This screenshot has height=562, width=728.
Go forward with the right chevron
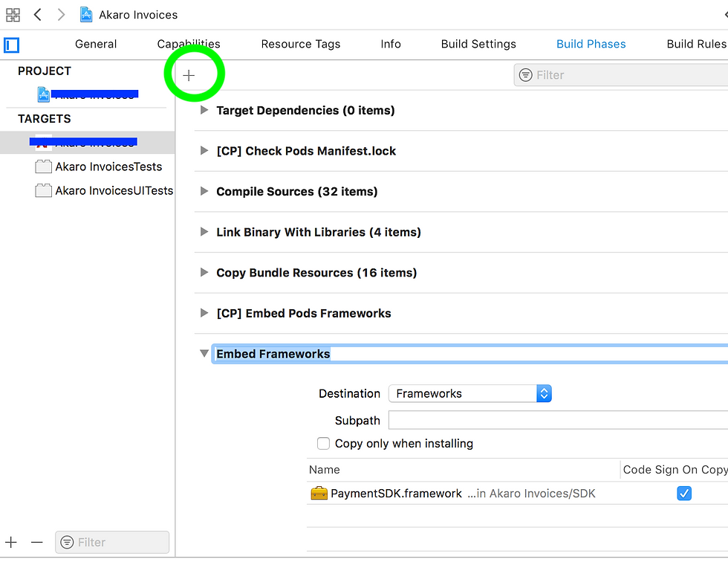tap(61, 15)
